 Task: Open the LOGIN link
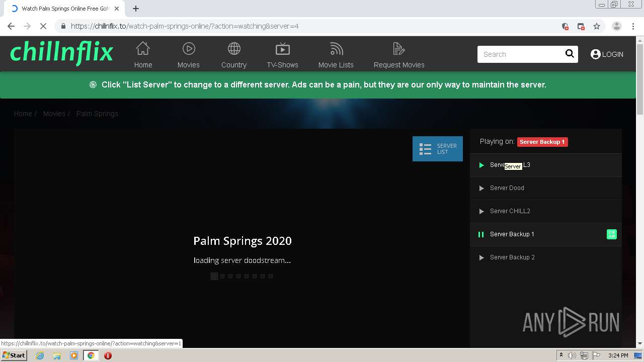tap(612, 54)
